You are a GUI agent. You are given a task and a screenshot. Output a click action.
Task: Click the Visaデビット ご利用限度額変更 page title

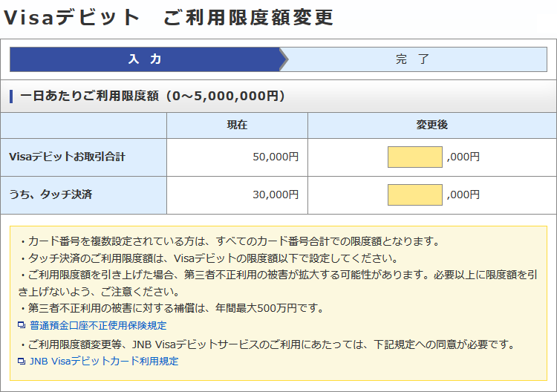pyautogui.click(x=169, y=18)
